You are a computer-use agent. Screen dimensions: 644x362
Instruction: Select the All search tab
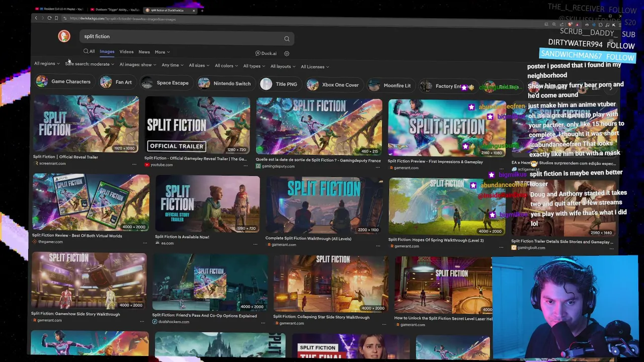(x=89, y=51)
